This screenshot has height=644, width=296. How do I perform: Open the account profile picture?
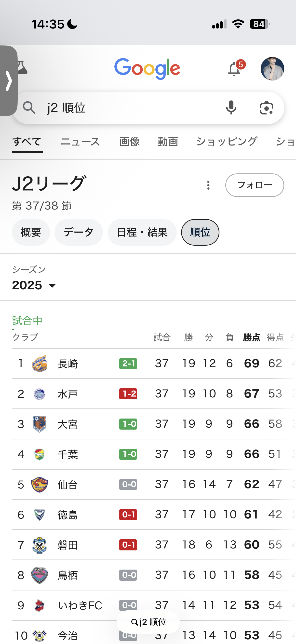coord(272,69)
